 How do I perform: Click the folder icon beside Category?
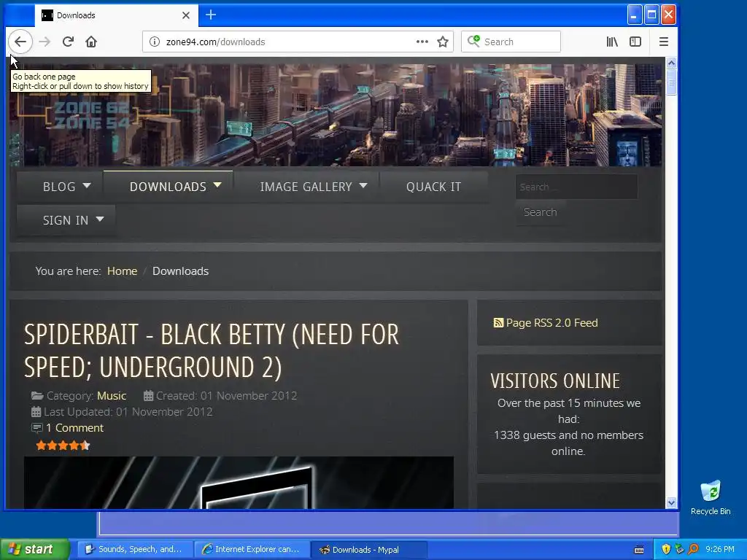(37, 396)
